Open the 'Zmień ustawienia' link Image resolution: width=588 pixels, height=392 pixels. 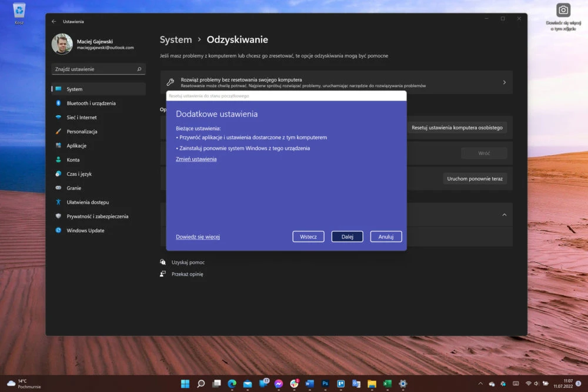(196, 159)
